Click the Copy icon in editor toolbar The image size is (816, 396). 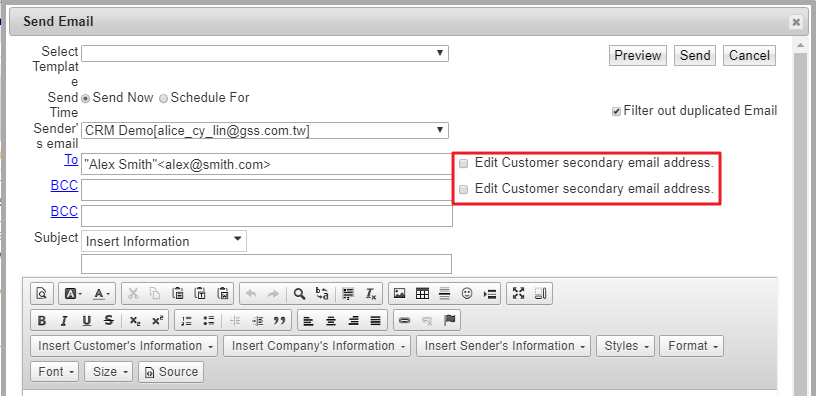pos(155,294)
